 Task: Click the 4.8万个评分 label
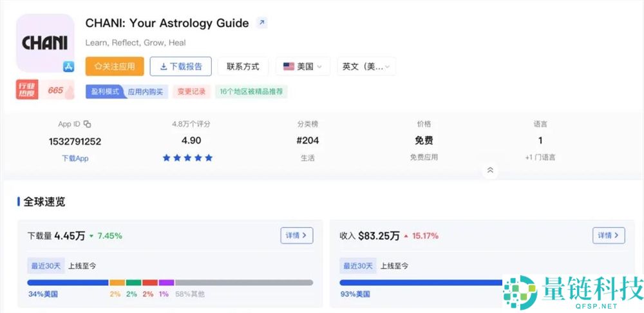tap(191, 124)
